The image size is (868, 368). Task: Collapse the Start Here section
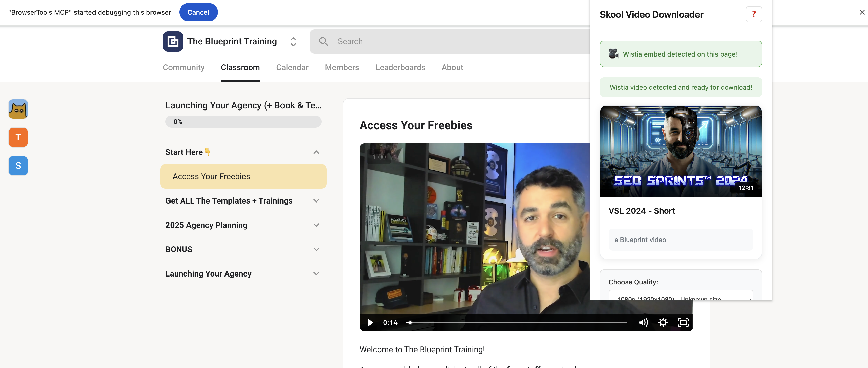point(316,152)
